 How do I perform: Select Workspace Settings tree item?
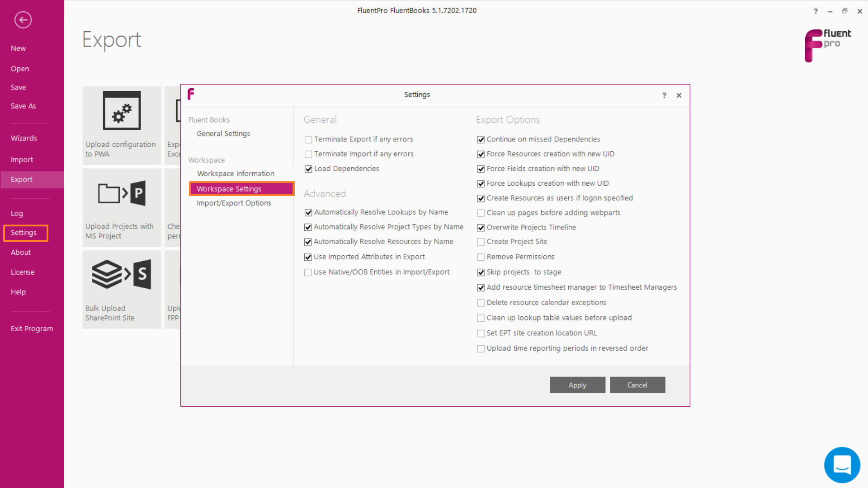(x=241, y=189)
